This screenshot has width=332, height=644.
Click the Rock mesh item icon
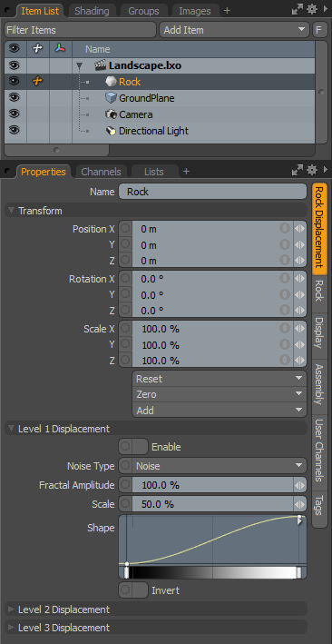[111, 82]
